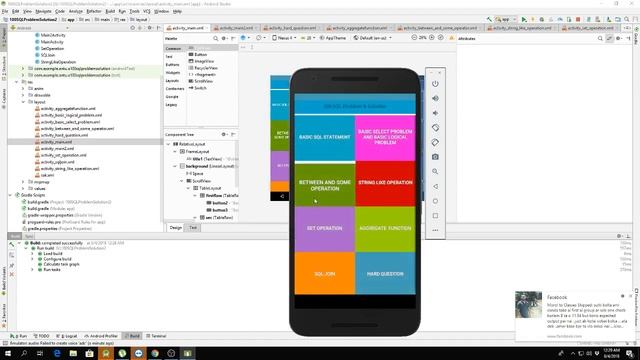This screenshot has height=360, width=640.
Task: Tap BASIC SQL STATEMENT button in emulator
Action: tap(324, 138)
